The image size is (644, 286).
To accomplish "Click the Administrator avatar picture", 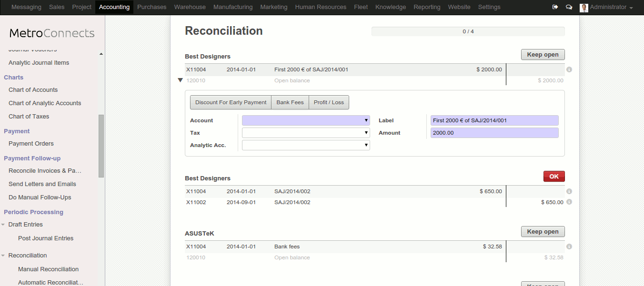I will [584, 8].
